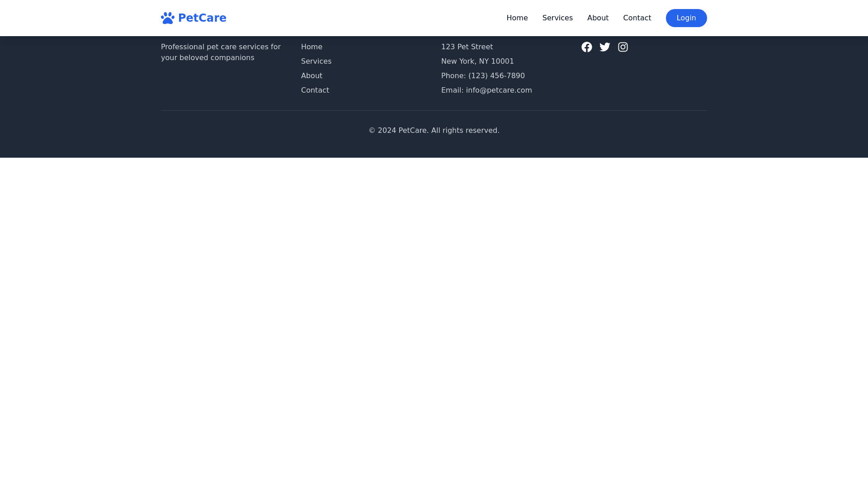Open the footer Contact link
Viewport: 868px width, 488px height.
point(315,90)
